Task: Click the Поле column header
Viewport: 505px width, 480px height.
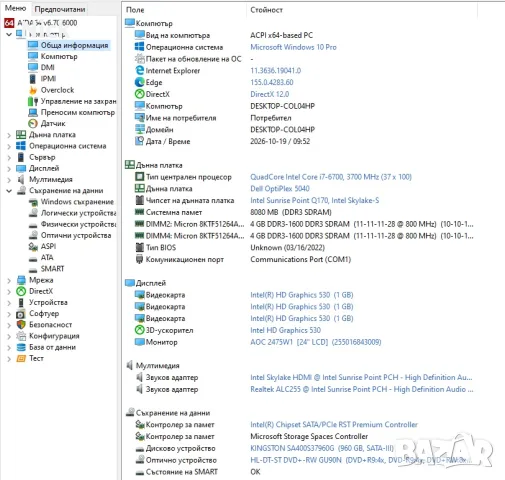Action: [x=135, y=10]
